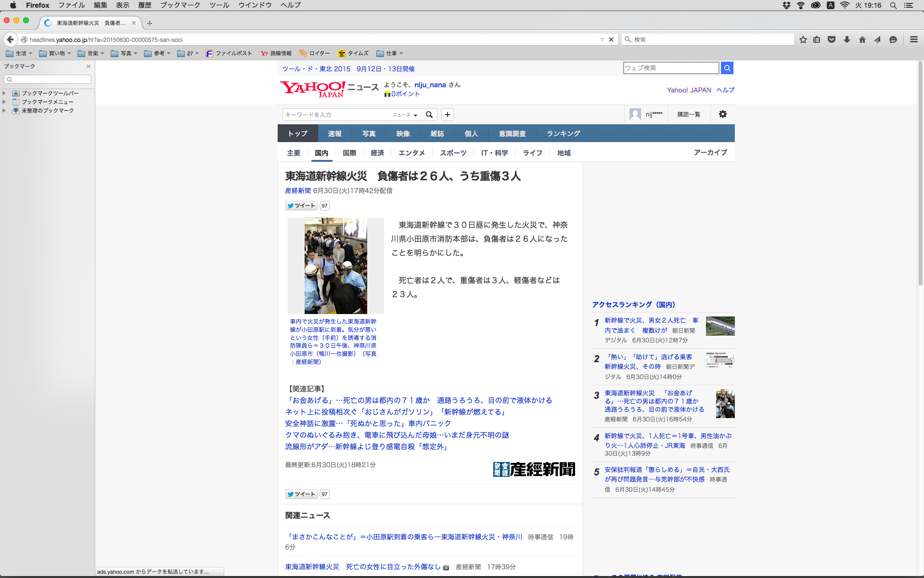Open the ブックマーク menu in menu bar

tap(180, 5)
